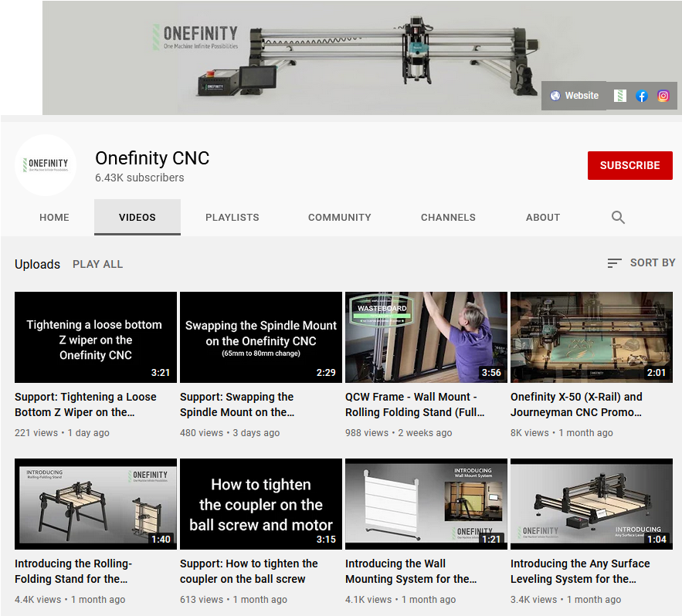Open Tightening loose bottom Z wiper thumbnail

pos(96,337)
